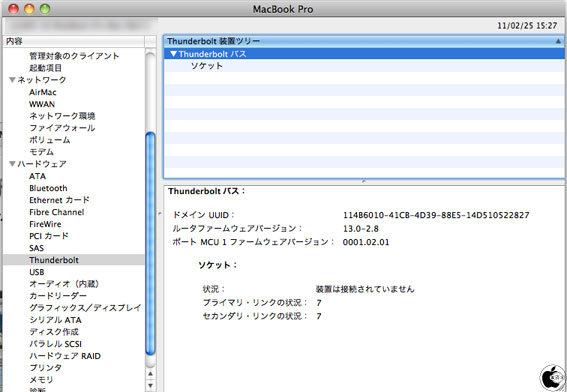Select ネットワーク環境 item

pos(62,116)
